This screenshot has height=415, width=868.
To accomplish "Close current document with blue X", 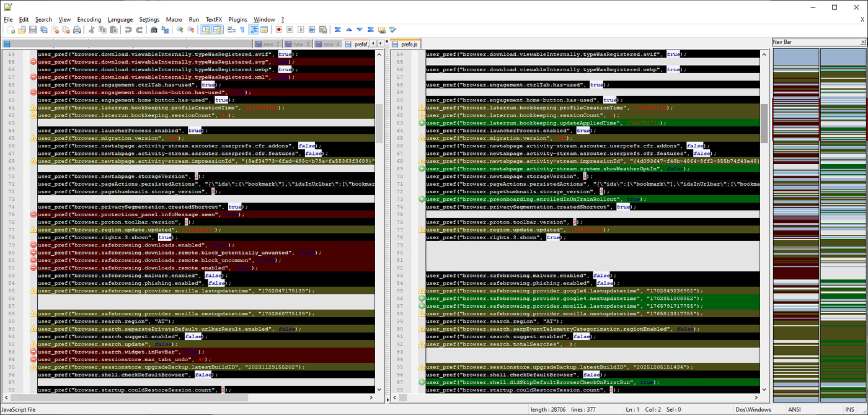I will coord(862,20).
